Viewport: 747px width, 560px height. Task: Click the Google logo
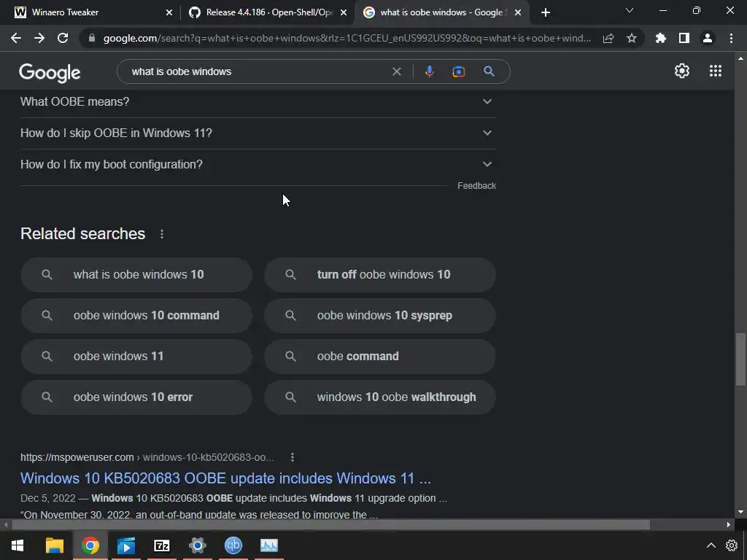coord(50,72)
